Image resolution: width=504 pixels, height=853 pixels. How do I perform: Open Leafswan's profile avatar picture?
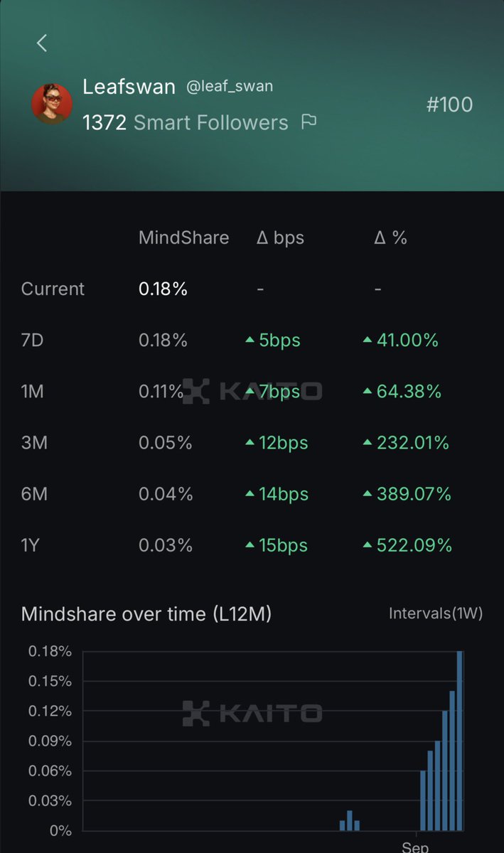tap(52, 104)
